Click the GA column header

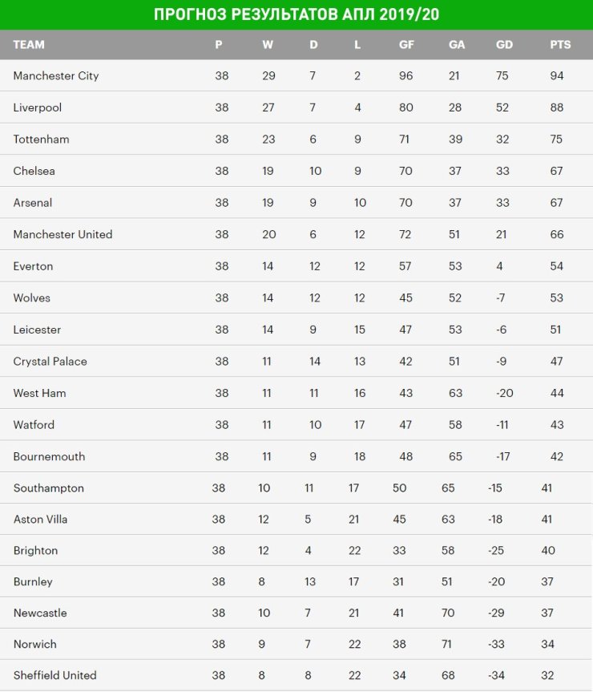coord(457,45)
